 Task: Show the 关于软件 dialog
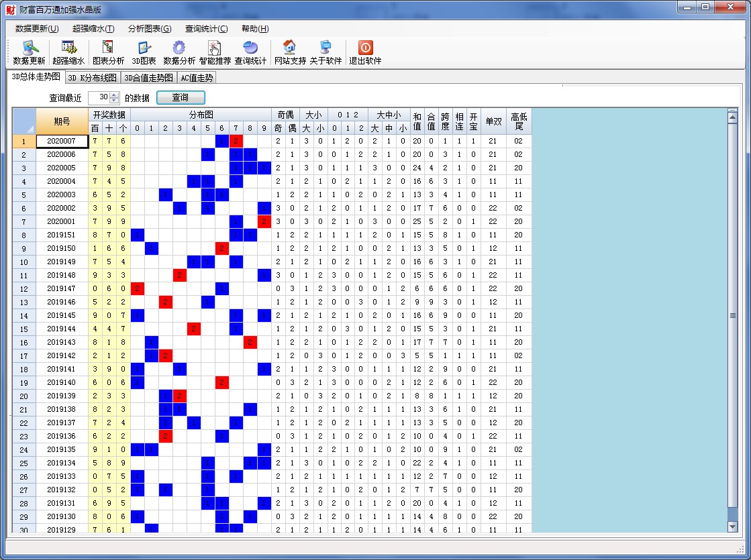[326, 48]
